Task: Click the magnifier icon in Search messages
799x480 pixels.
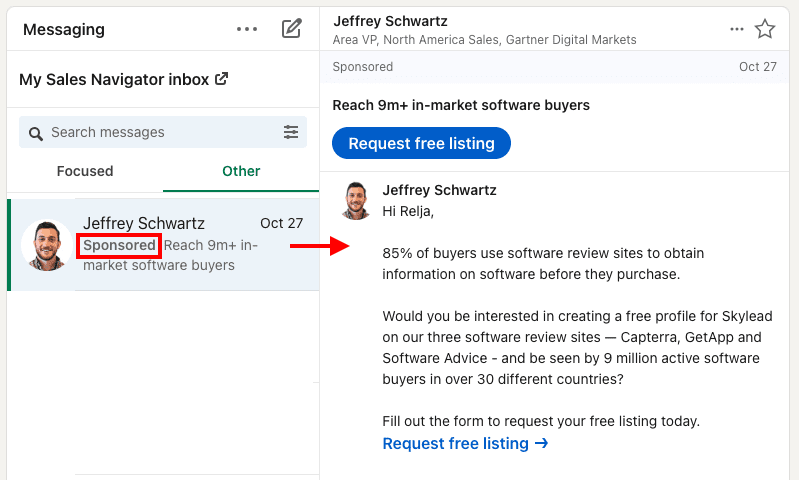Action: click(36, 134)
